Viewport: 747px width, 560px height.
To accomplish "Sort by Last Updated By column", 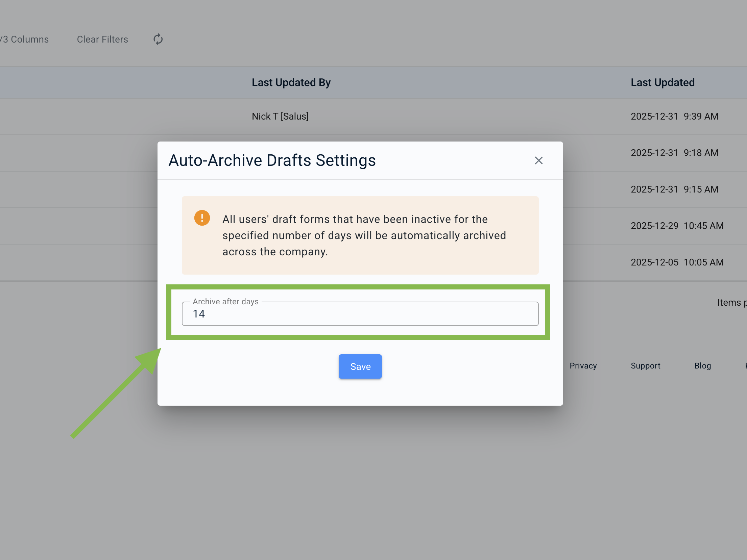I will [x=291, y=82].
